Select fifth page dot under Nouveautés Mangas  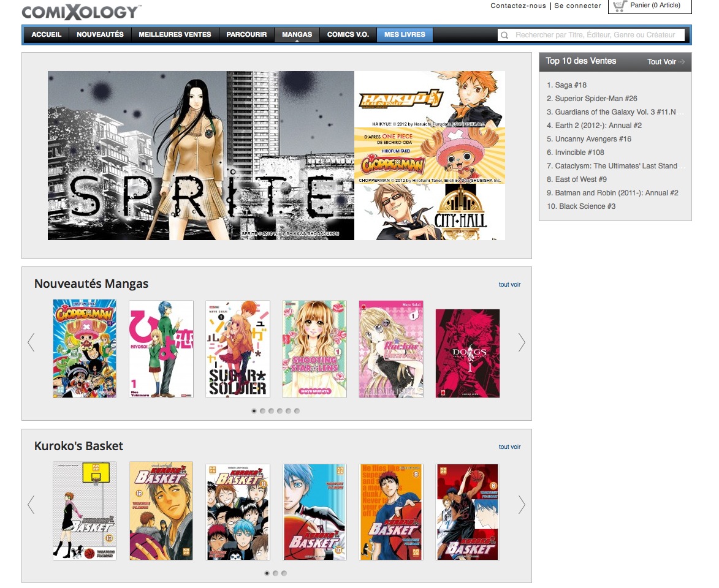pyautogui.click(x=289, y=411)
